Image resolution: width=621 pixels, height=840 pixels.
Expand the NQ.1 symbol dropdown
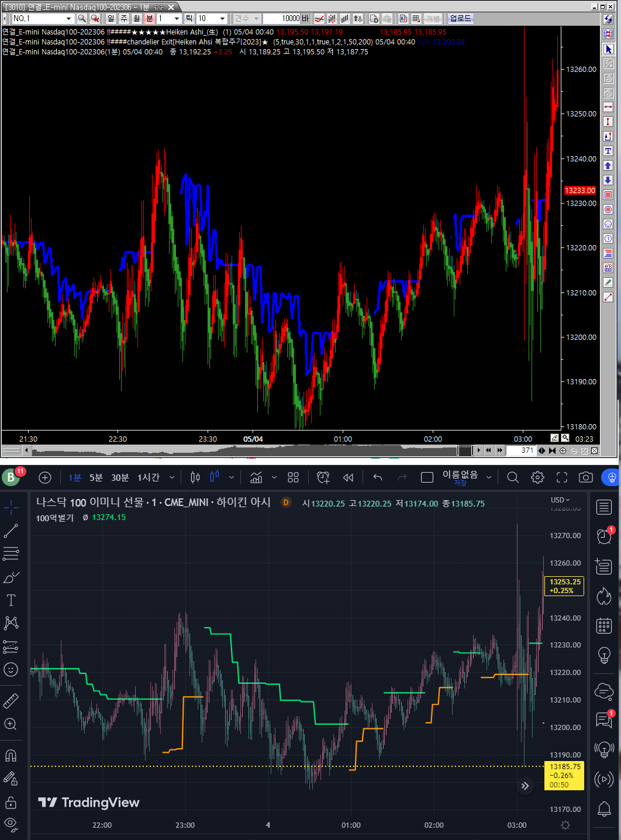pos(68,19)
